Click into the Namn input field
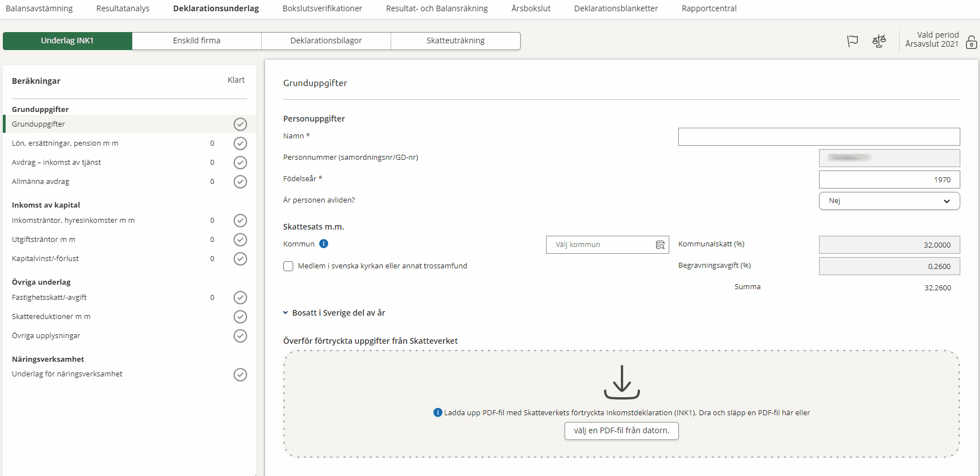 (818, 137)
